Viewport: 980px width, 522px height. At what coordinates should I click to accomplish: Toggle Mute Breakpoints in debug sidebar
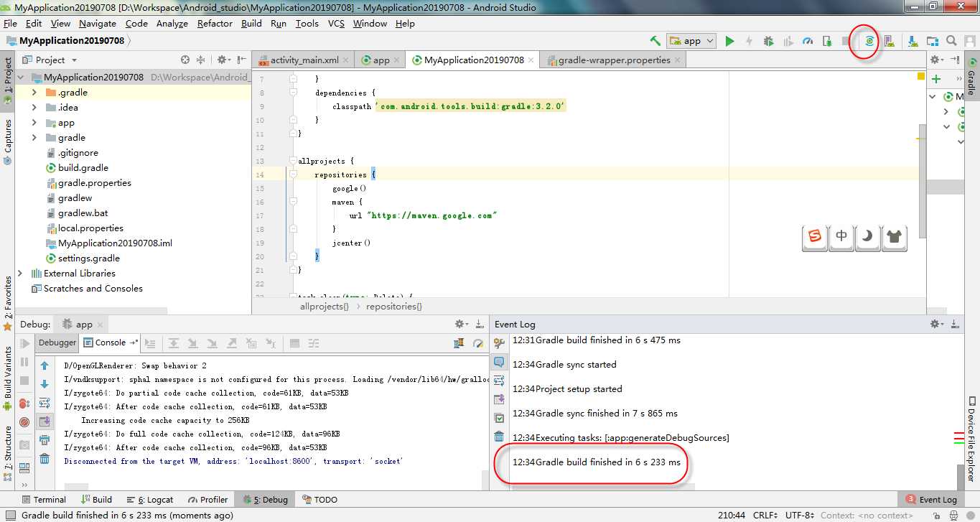[x=24, y=421]
